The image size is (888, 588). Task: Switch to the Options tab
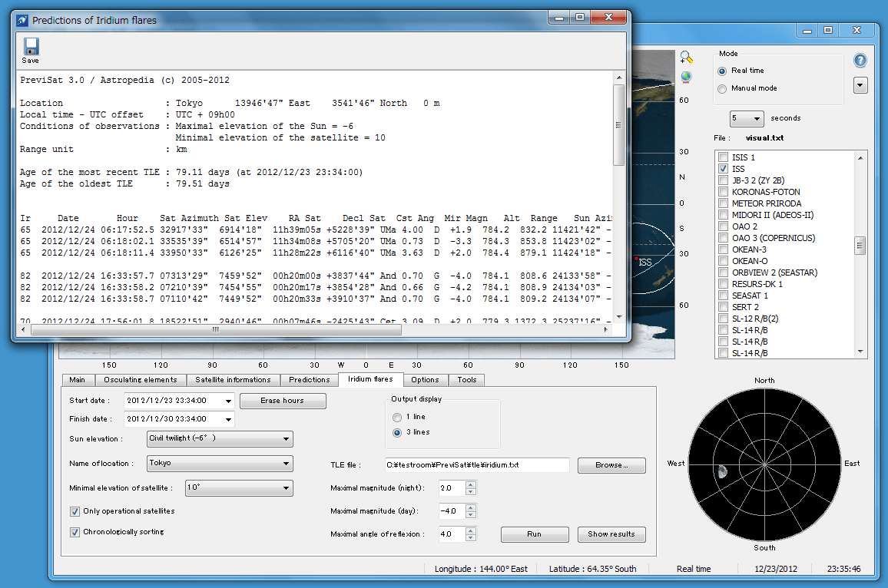(x=426, y=380)
